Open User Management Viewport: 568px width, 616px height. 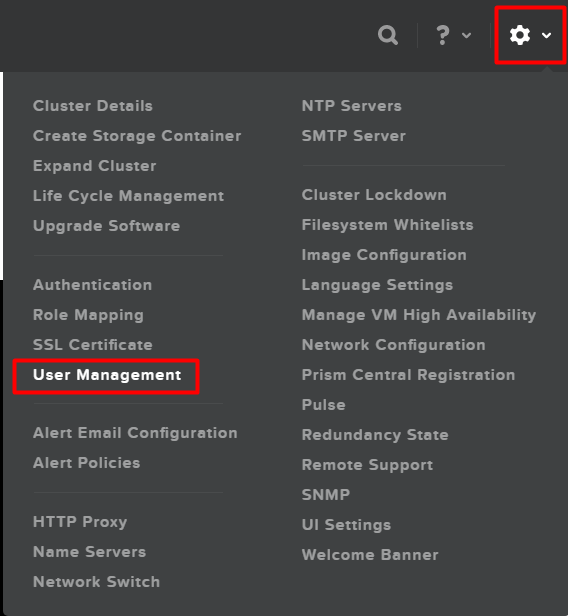click(x=107, y=375)
